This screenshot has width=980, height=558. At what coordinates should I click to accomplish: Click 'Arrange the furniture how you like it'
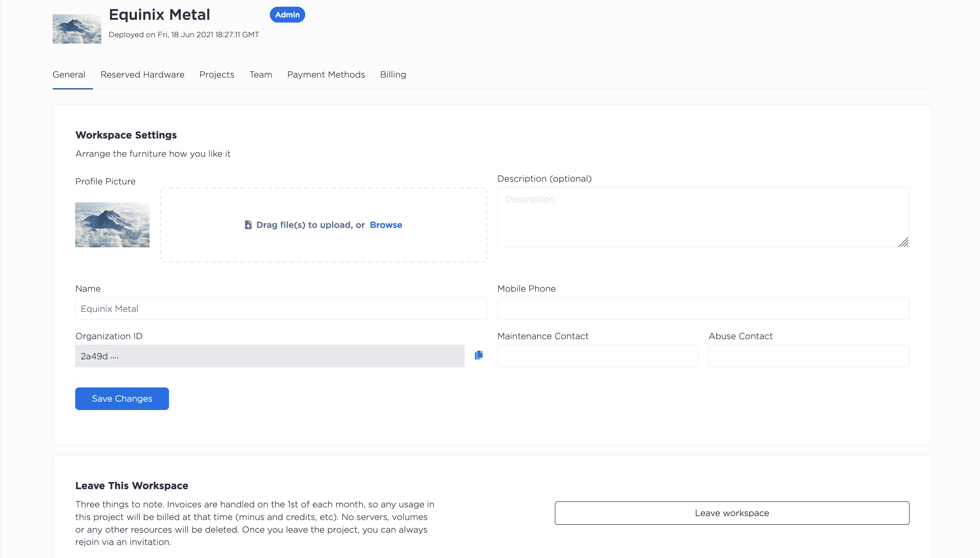click(153, 154)
